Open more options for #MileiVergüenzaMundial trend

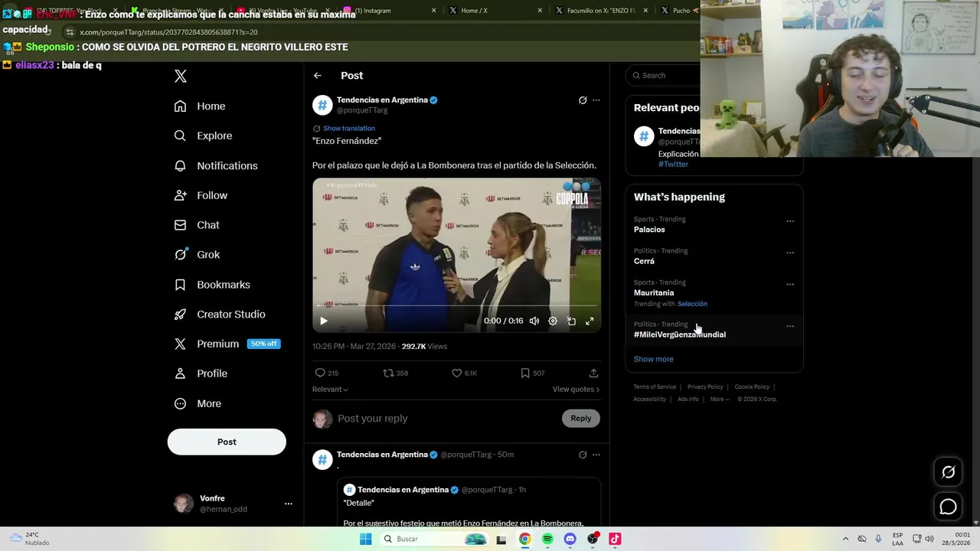pos(790,326)
